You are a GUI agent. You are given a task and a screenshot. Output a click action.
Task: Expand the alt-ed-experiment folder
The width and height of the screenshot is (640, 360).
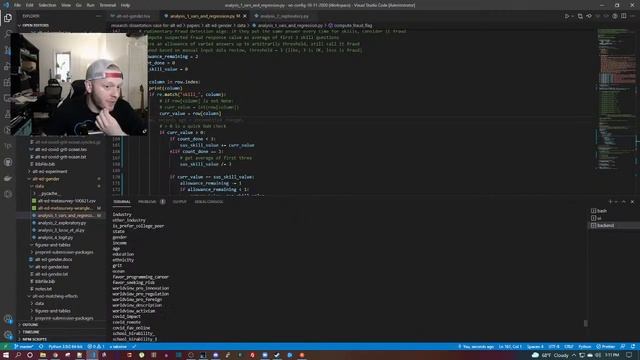coord(49,171)
